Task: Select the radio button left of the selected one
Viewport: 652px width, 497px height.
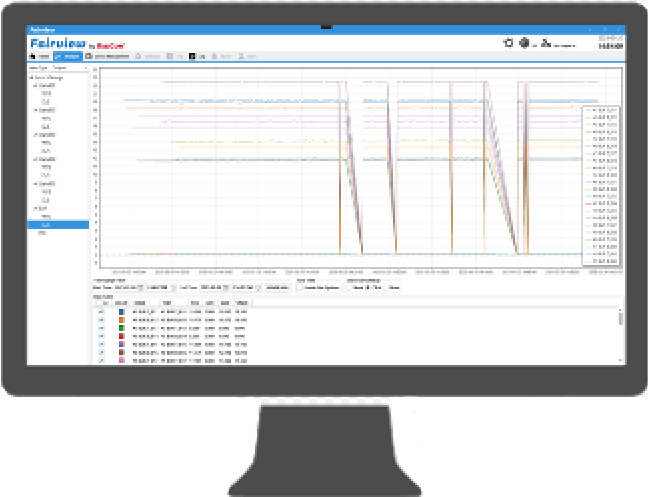Action: pos(351,287)
